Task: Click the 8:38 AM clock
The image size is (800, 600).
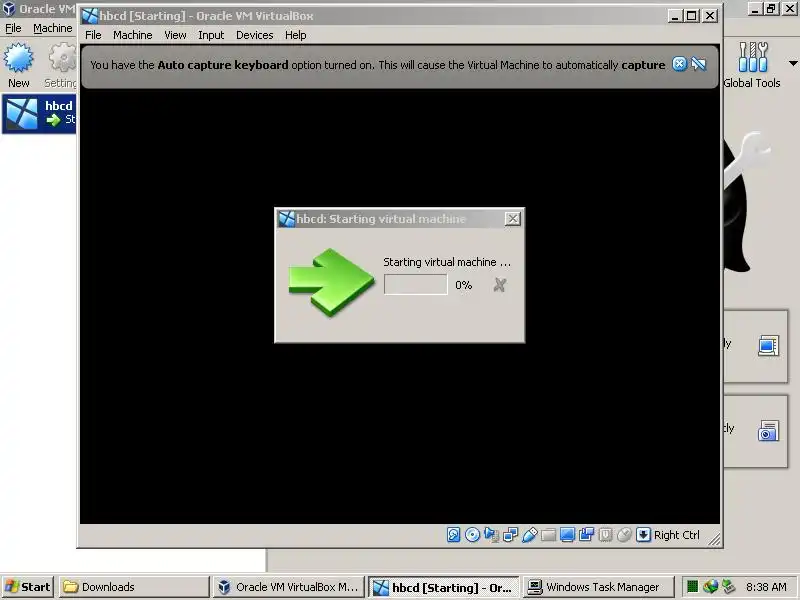Action: click(x=766, y=587)
